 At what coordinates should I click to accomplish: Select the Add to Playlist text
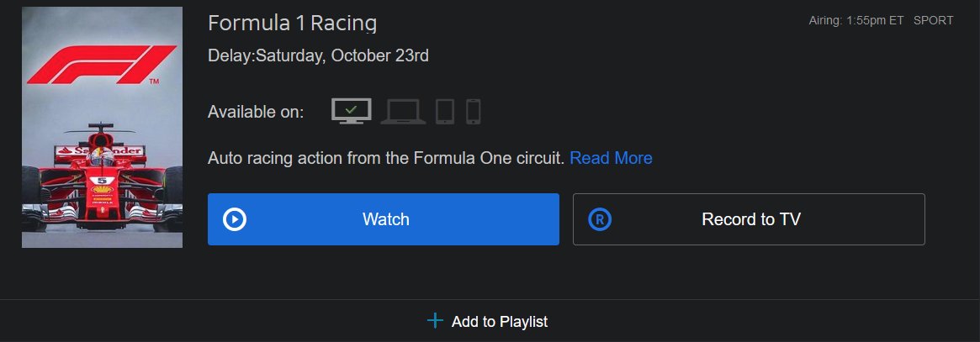(500, 321)
